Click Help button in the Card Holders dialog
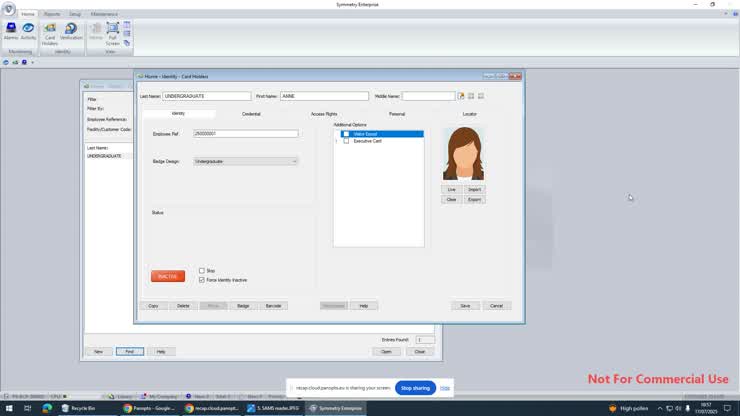 click(363, 306)
